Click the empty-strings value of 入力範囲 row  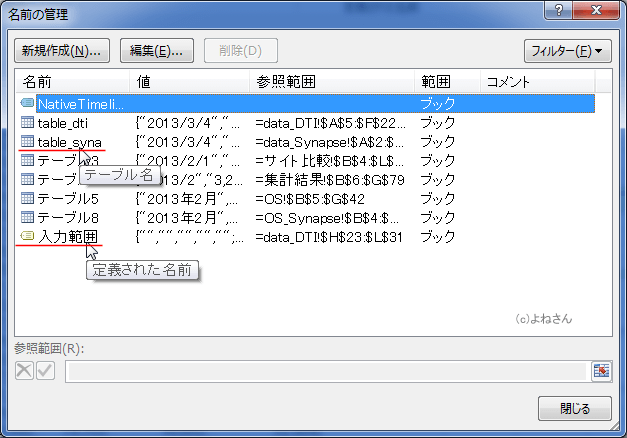coord(190,237)
